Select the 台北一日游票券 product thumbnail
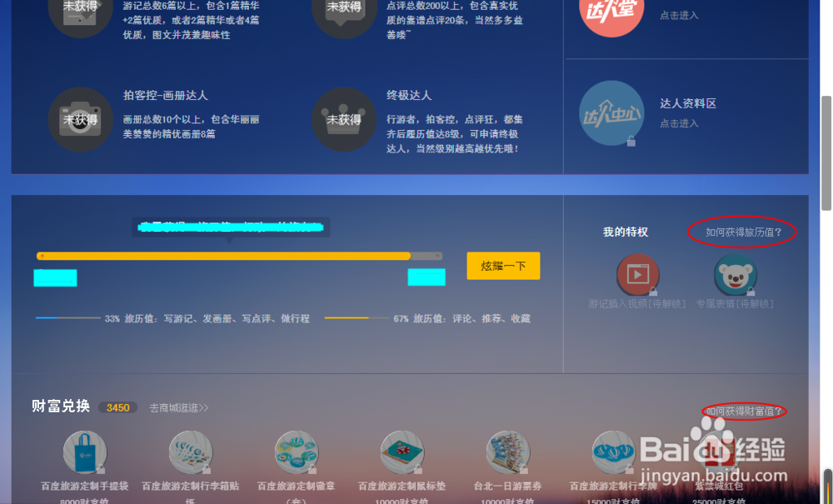Viewport: 833px width, 504px height. coord(507,452)
